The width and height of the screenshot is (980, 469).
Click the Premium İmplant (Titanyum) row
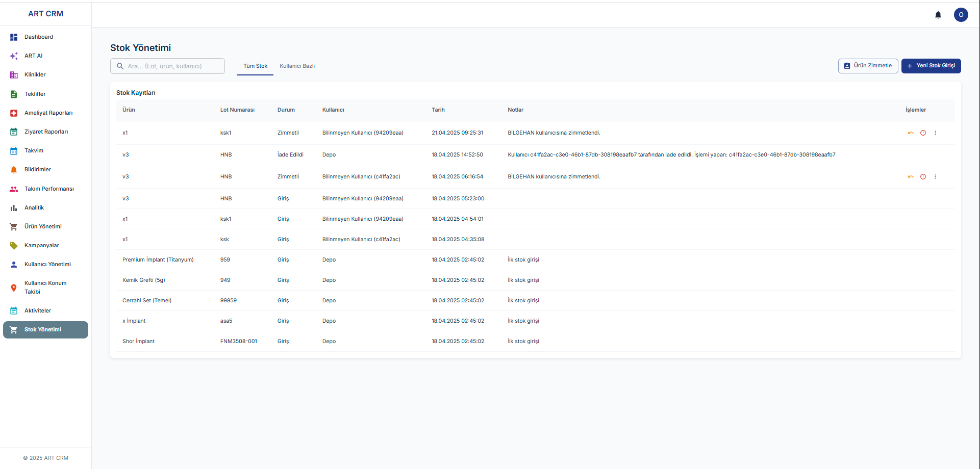(158, 260)
